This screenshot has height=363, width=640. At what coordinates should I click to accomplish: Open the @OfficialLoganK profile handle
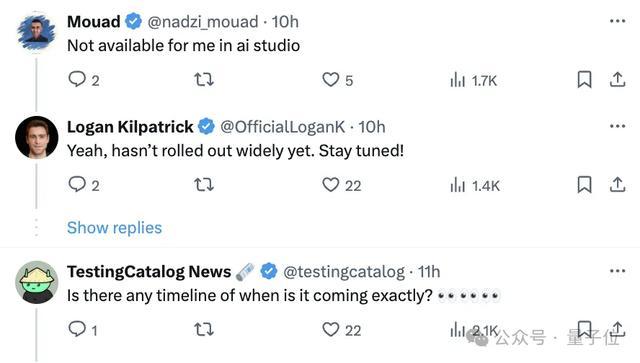click(x=282, y=127)
